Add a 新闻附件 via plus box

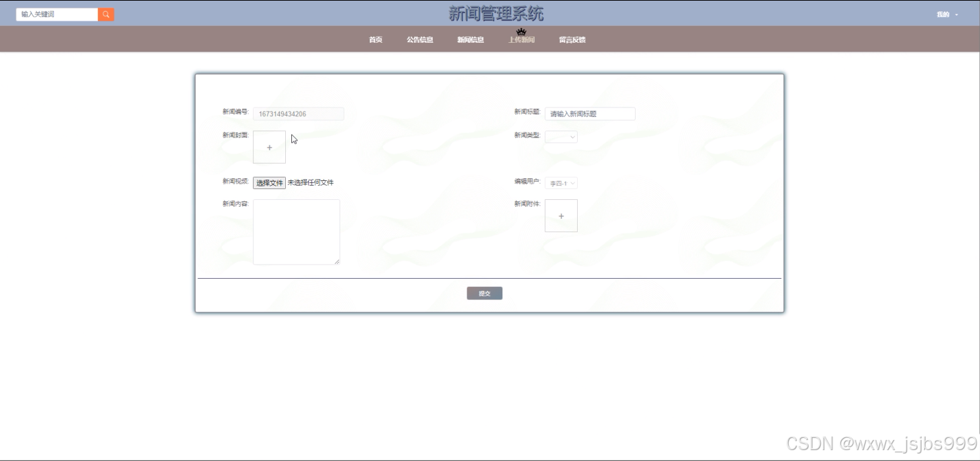[x=561, y=216]
